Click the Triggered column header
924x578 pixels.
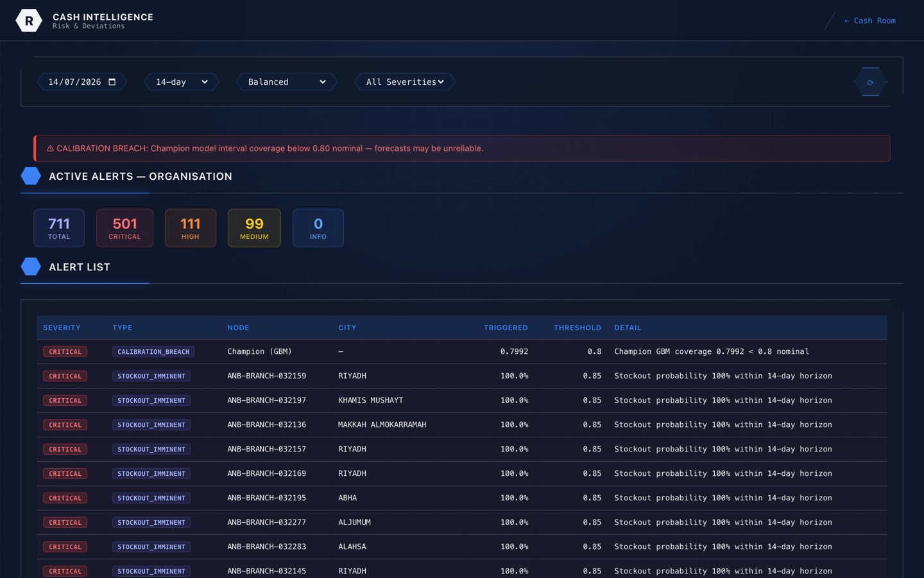[x=506, y=328]
